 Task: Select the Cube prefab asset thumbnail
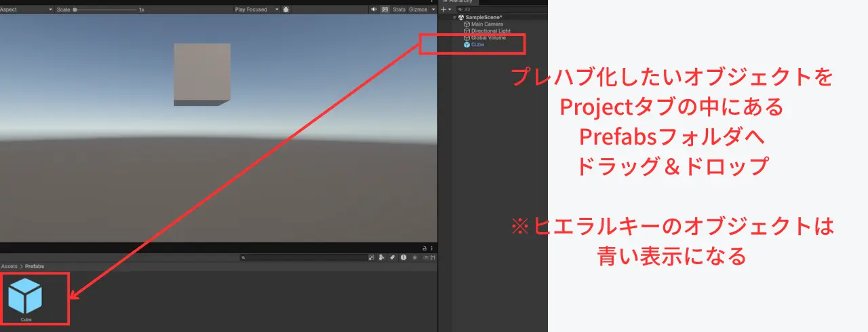point(25,296)
